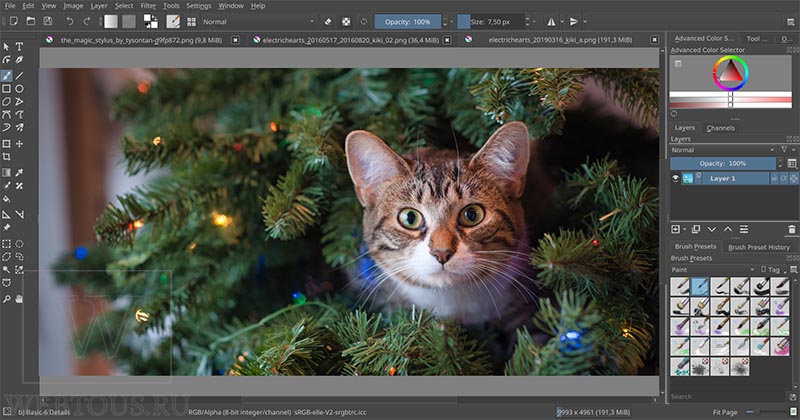The image size is (800, 420).
Task: Redo the last undone action
Action: 87,21
